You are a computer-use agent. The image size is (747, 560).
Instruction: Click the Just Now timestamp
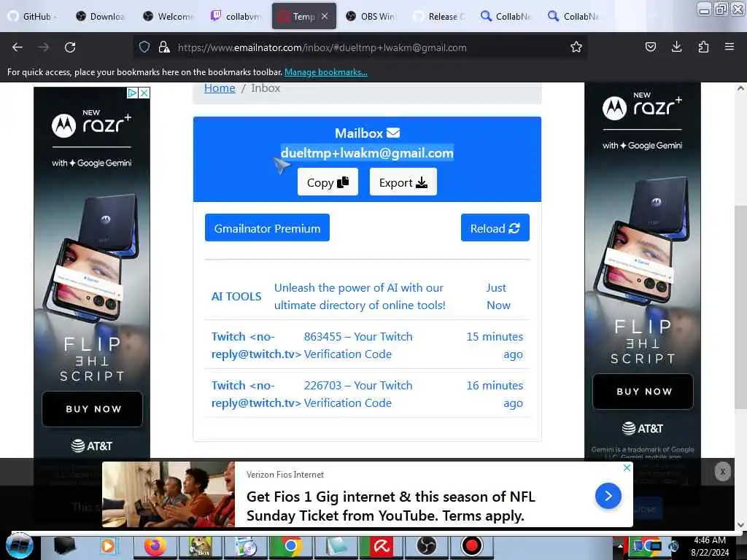pyautogui.click(x=498, y=296)
